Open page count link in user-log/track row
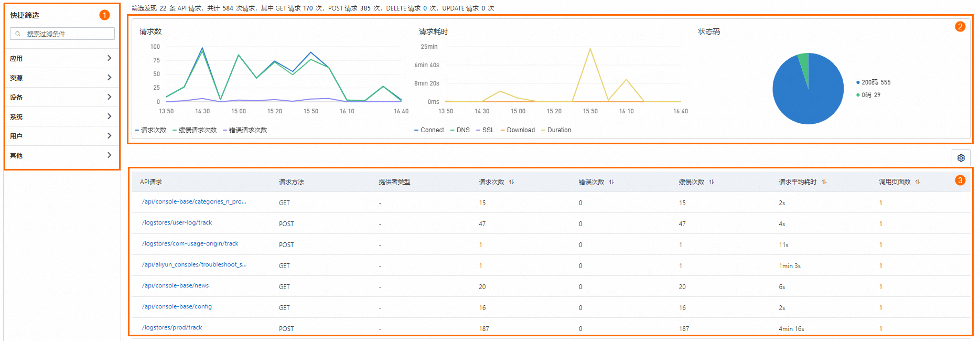Viewport: 980px width, 341px height. pyautogui.click(x=880, y=223)
